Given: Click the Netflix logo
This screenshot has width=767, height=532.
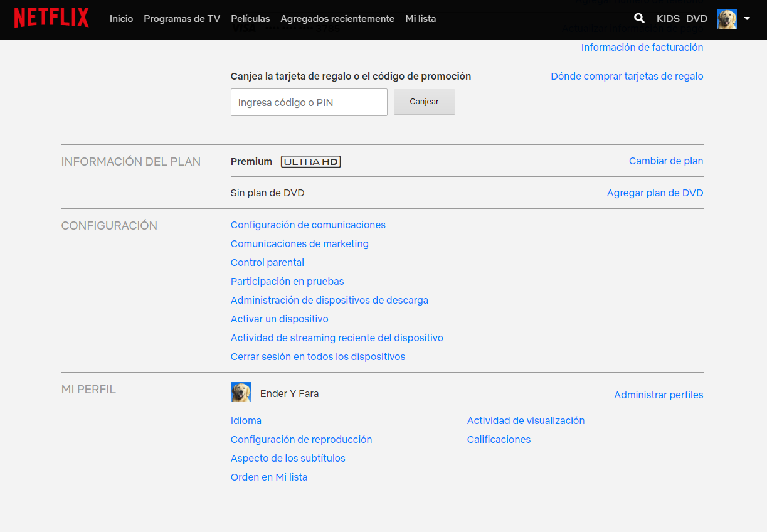Looking at the screenshot, I should pos(51,18).
